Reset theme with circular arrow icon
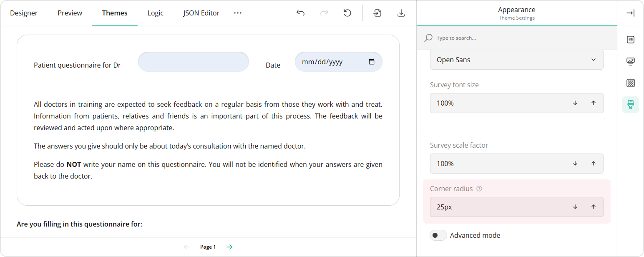This screenshot has width=644, height=257. pos(347,13)
